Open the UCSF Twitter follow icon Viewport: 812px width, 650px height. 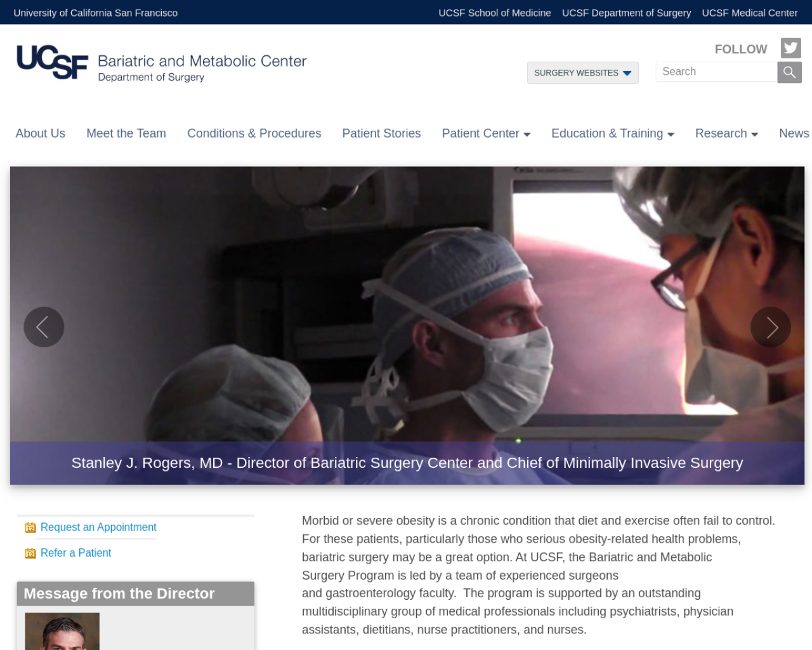pos(790,48)
